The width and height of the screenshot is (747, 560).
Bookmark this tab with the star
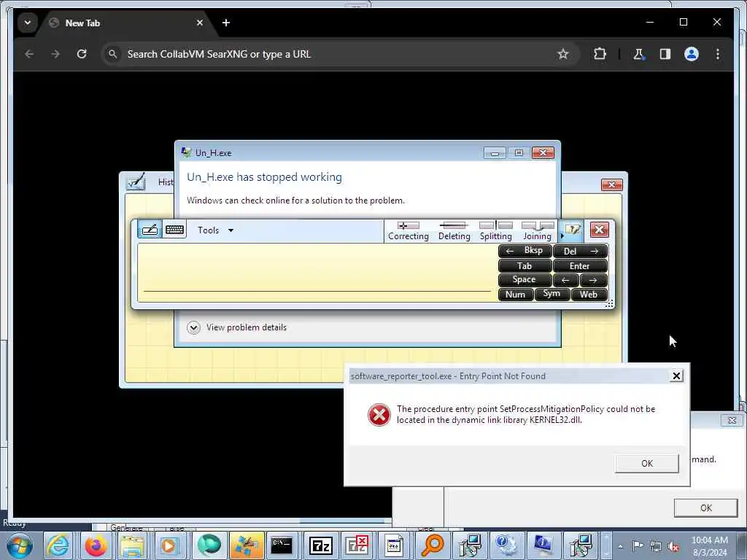[562, 54]
